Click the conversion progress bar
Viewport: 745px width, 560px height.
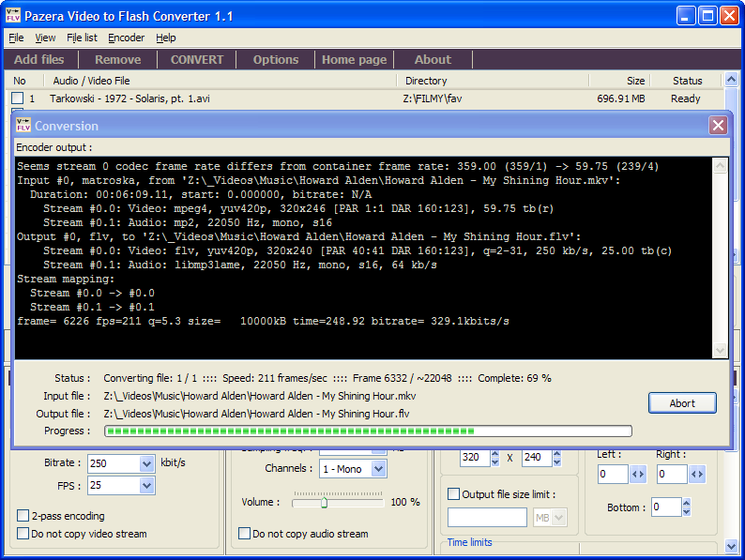[x=368, y=431]
